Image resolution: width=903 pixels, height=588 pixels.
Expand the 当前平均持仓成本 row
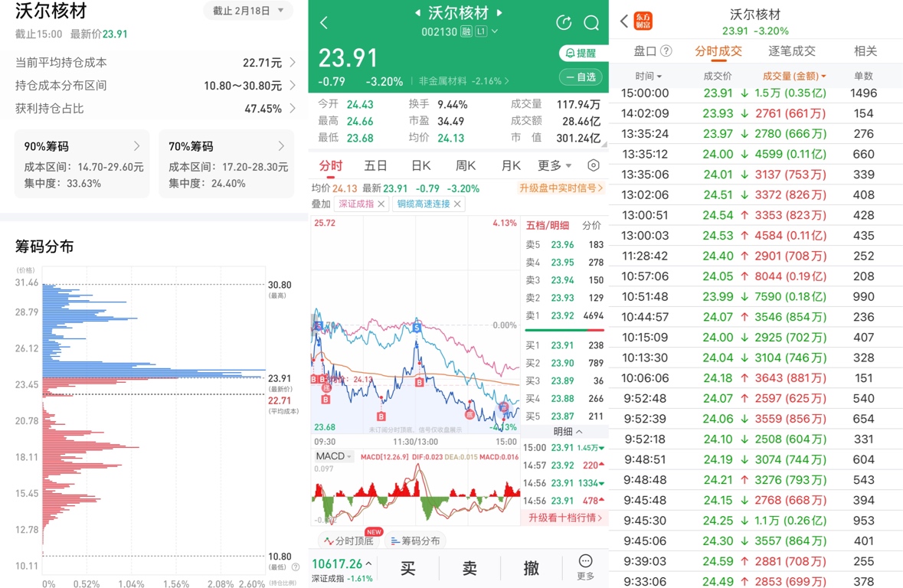154,62
